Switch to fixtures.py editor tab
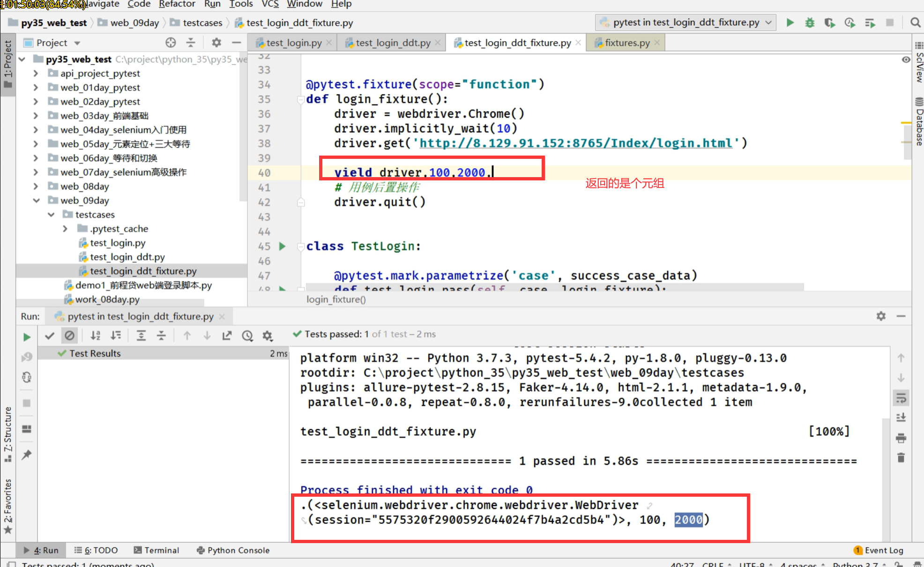The height and width of the screenshot is (567, 924). pyautogui.click(x=627, y=43)
